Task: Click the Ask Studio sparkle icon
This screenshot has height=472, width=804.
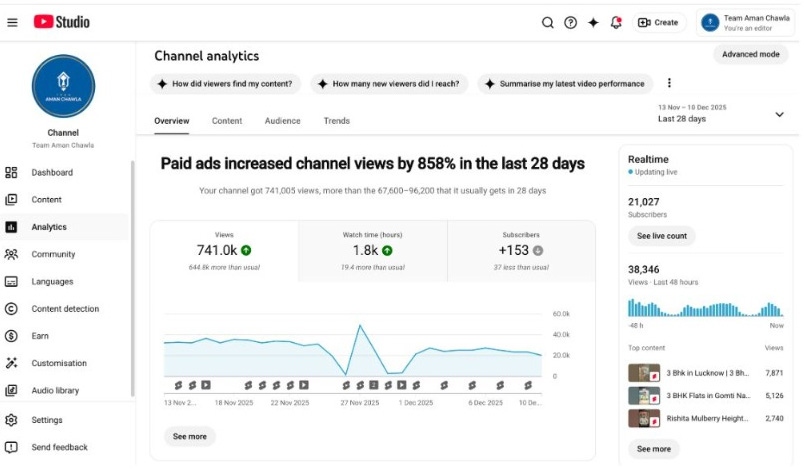Action: 593,22
